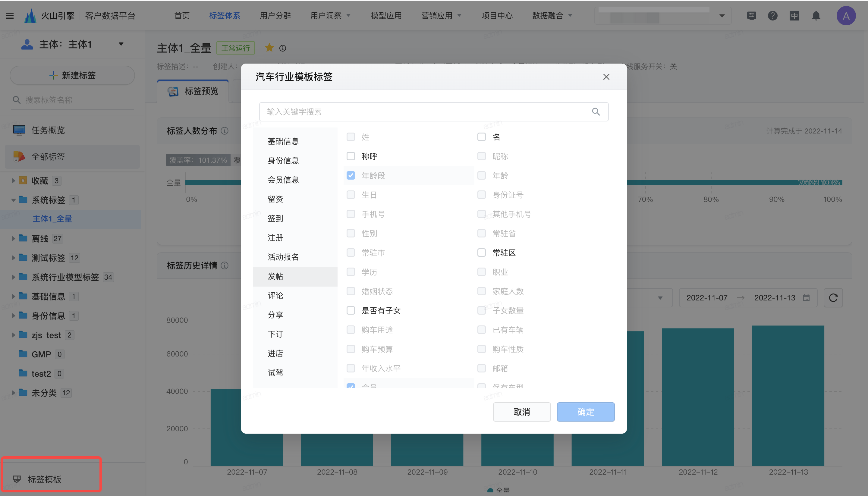Expand the 收藏 folder
Image resolution: width=868 pixels, height=496 pixels.
(x=13, y=181)
